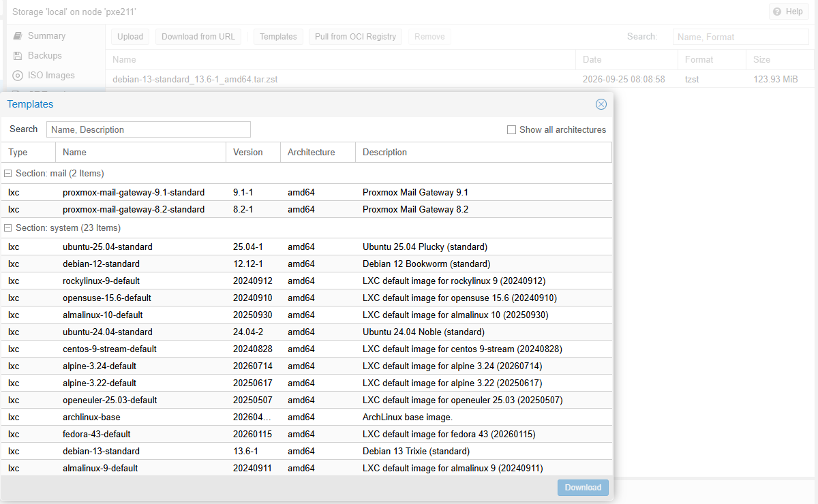Select alpine-3.24-default template row

coord(307,366)
